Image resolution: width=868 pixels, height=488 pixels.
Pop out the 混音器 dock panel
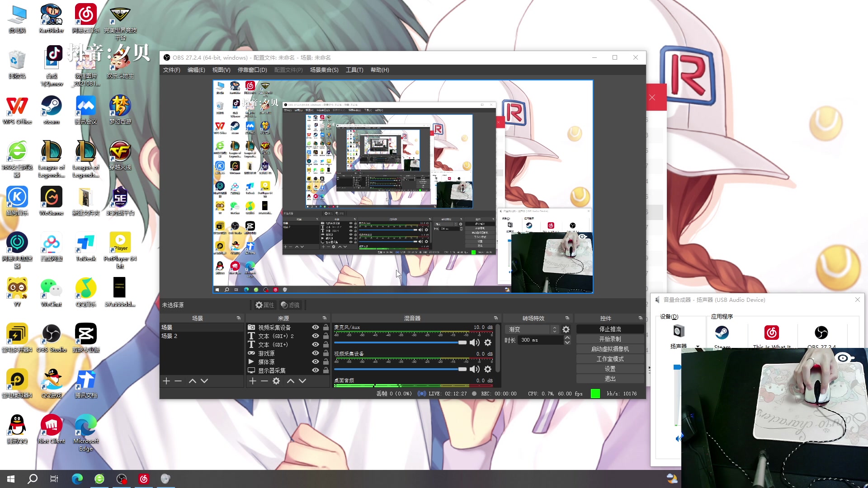pos(496,318)
